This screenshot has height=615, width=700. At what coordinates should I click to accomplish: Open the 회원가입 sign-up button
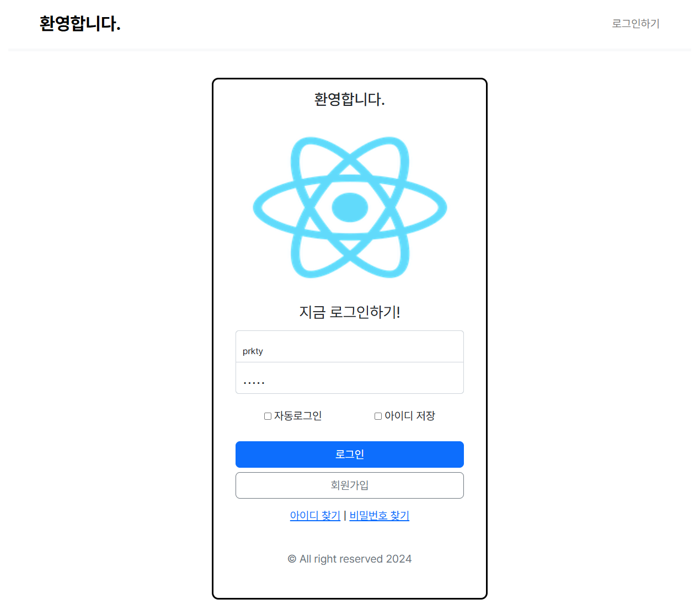click(x=350, y=485)
